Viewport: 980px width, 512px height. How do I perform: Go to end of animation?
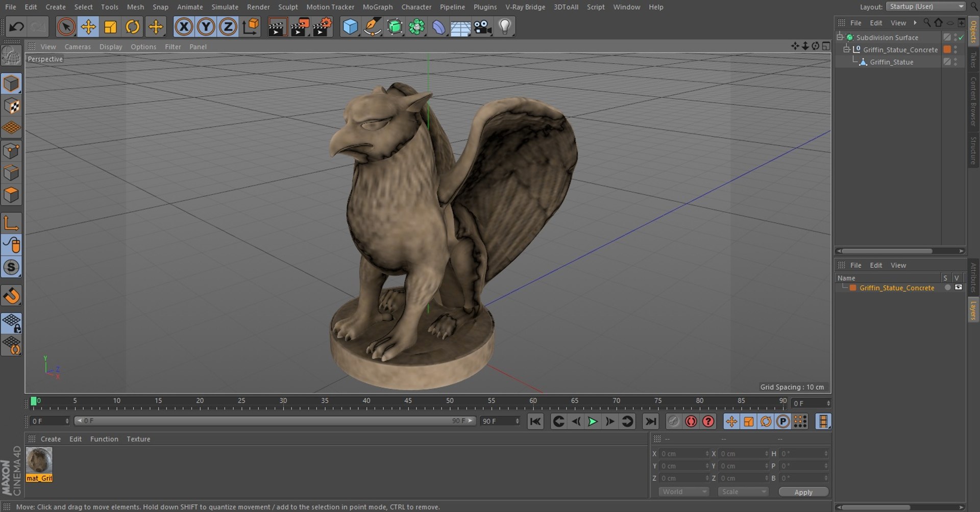coord(650,422)
